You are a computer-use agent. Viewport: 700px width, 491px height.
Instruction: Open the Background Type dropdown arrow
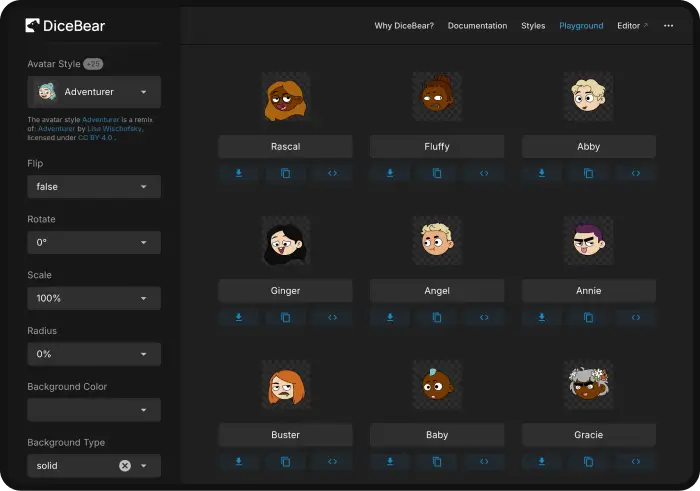tap(144, 466)
